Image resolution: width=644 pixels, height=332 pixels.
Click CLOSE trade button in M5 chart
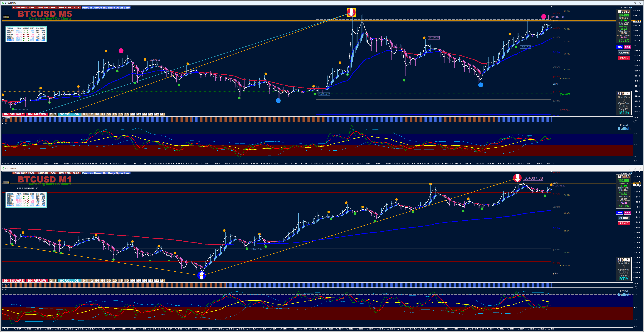coord(624,53)
